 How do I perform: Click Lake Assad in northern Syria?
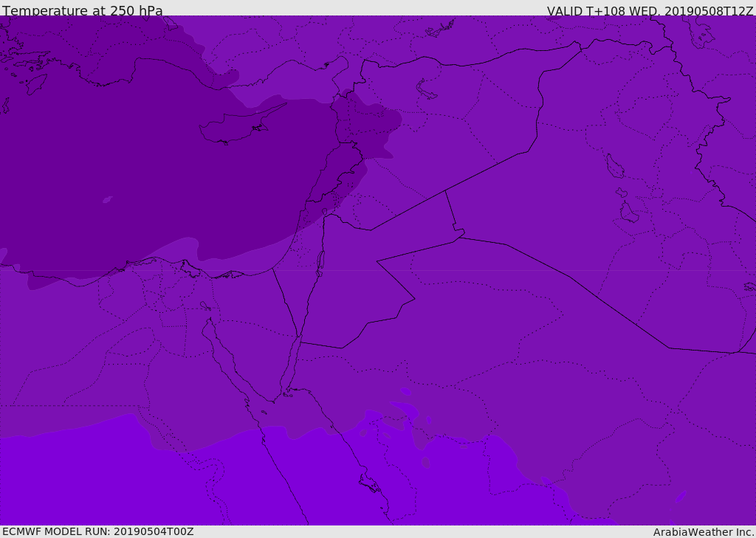coord(427,89)
